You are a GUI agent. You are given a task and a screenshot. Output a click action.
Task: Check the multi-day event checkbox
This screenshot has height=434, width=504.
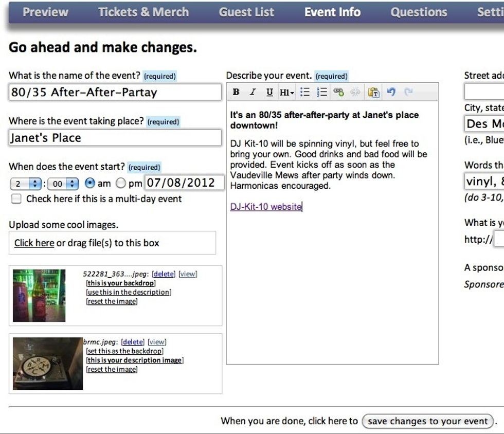pos(16,199)
